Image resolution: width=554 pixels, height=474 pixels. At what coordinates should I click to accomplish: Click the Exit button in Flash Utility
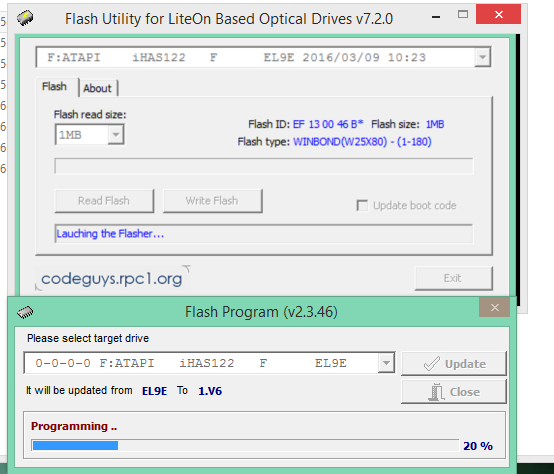(453, 278)
